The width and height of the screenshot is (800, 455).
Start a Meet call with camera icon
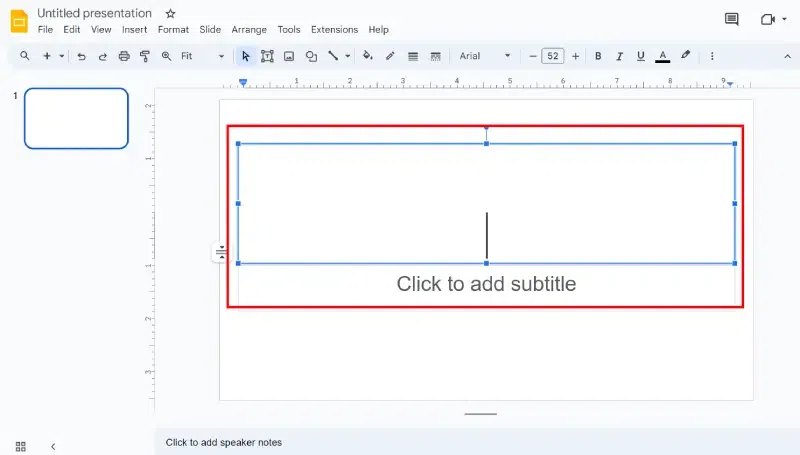pyautogui.click(x=768, y=19)
